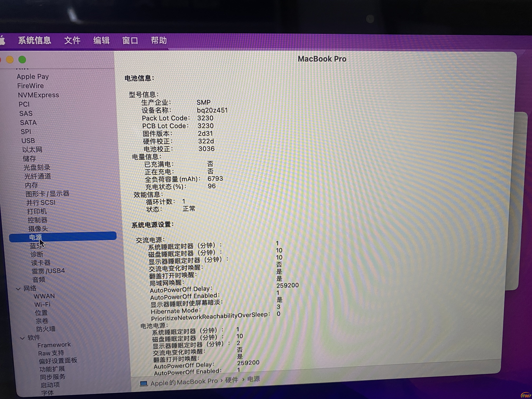Select WWAN under 网络

pos(44,296)
